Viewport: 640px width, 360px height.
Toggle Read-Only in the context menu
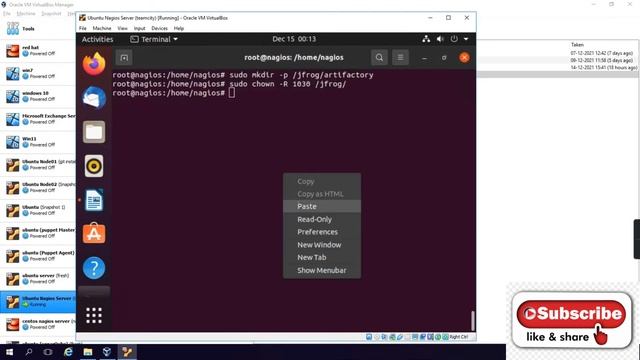(322, 219)
